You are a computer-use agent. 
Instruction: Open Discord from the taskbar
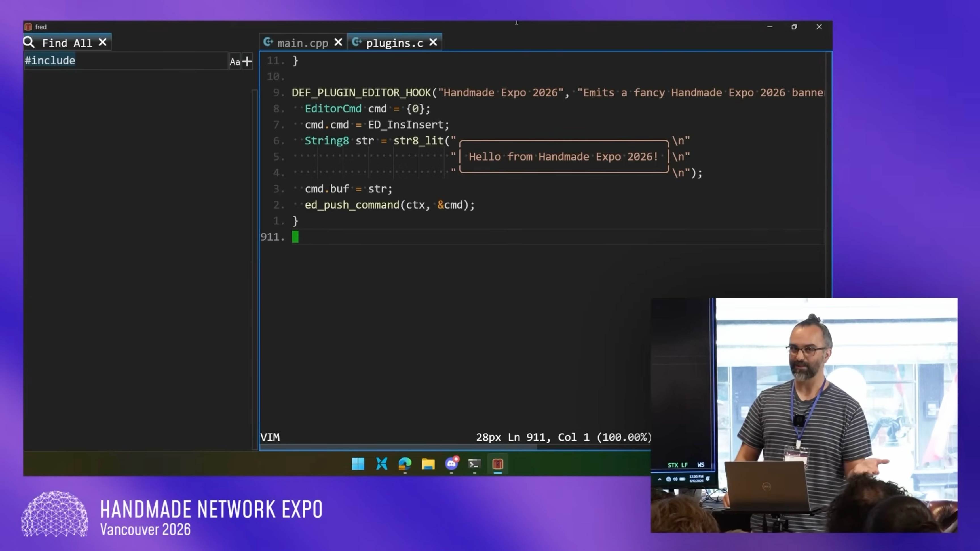(451, 464)
